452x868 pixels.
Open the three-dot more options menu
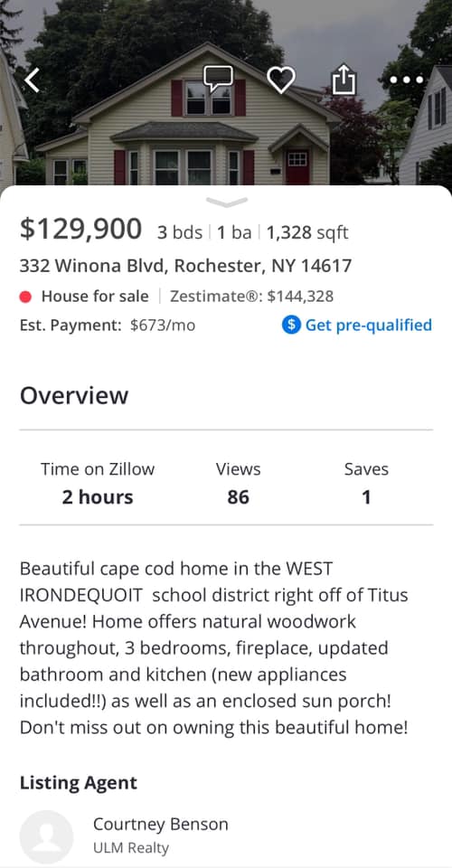pyautogui.click(x=406, y=80)
